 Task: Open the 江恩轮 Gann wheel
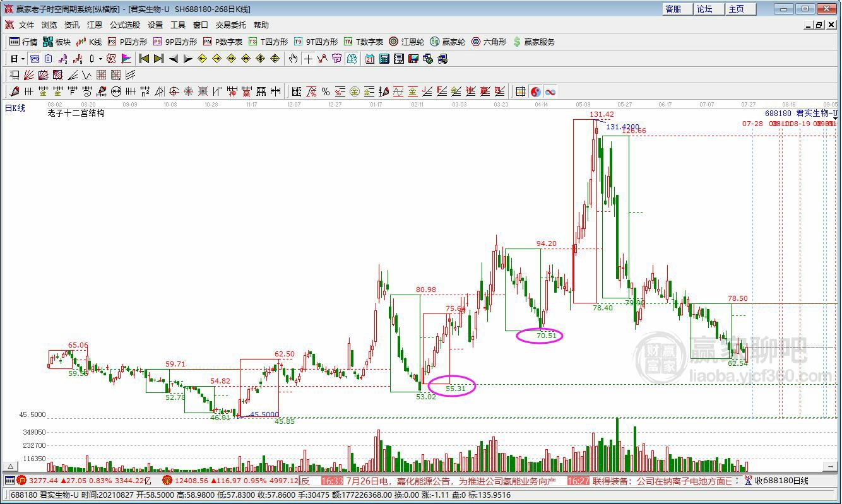406,42
